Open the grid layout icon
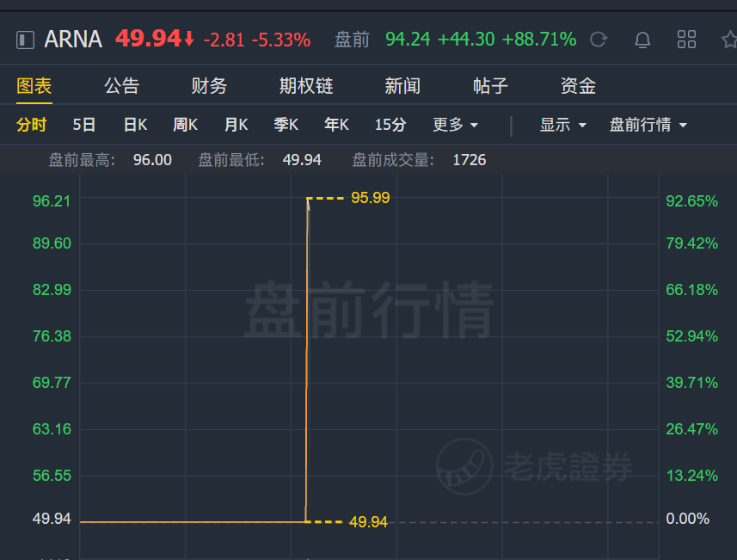Screen dimensions: 737x560 pyautogui.click(x=686, y=40)
